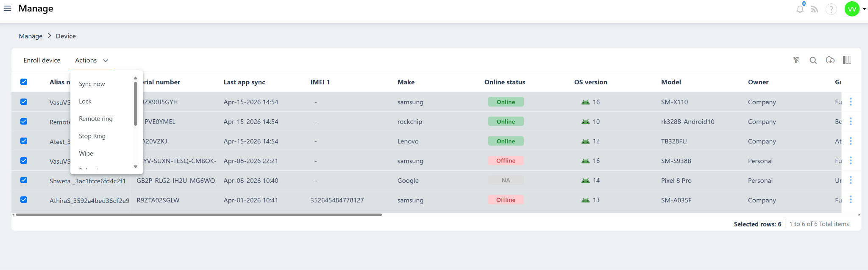This screenshot has width=868, height=270.
Task: Open the help question-mark icon
Action: 831,9
